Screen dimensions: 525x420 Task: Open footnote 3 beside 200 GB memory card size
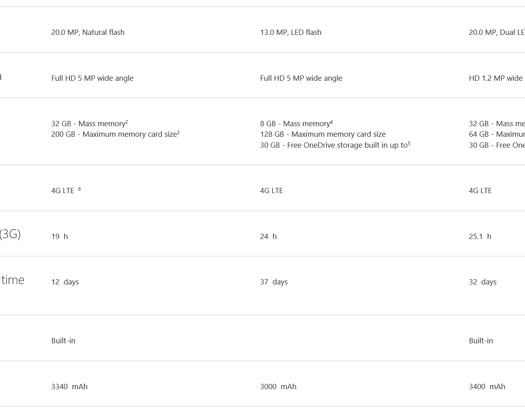point(178,132)
